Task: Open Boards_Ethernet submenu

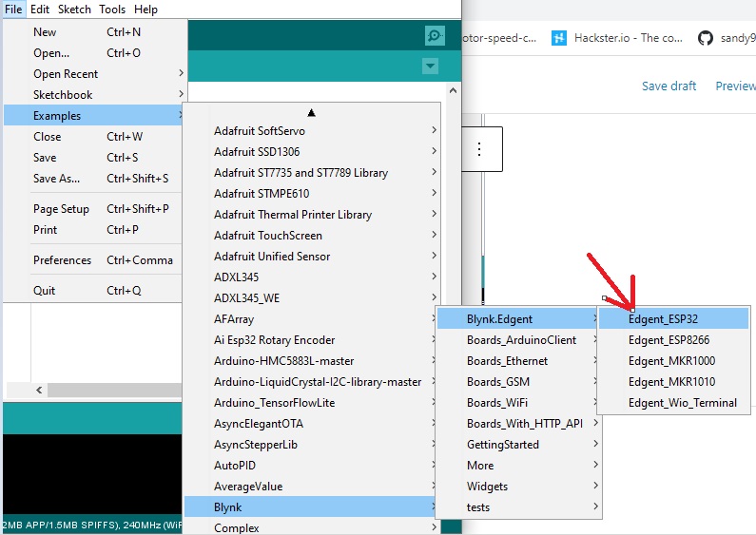Action: 519,360
